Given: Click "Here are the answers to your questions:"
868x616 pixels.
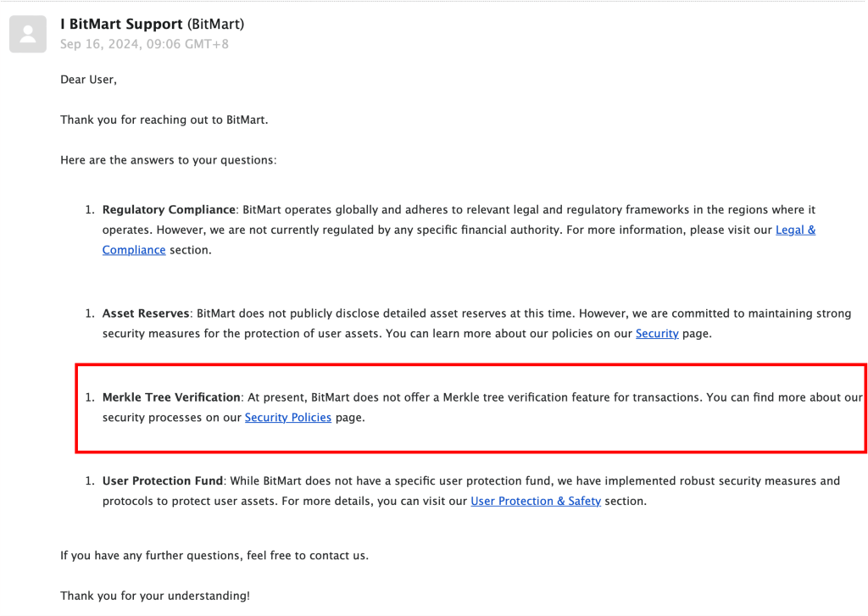Looking at the screenshot, I should (169, 160).
